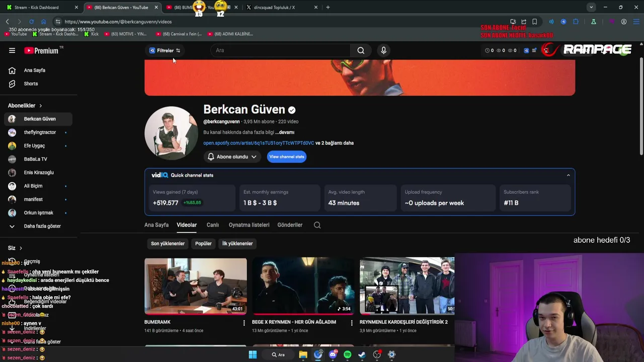
Task: Show ve 2 bağlantı daha links
Action: [335, 143]
